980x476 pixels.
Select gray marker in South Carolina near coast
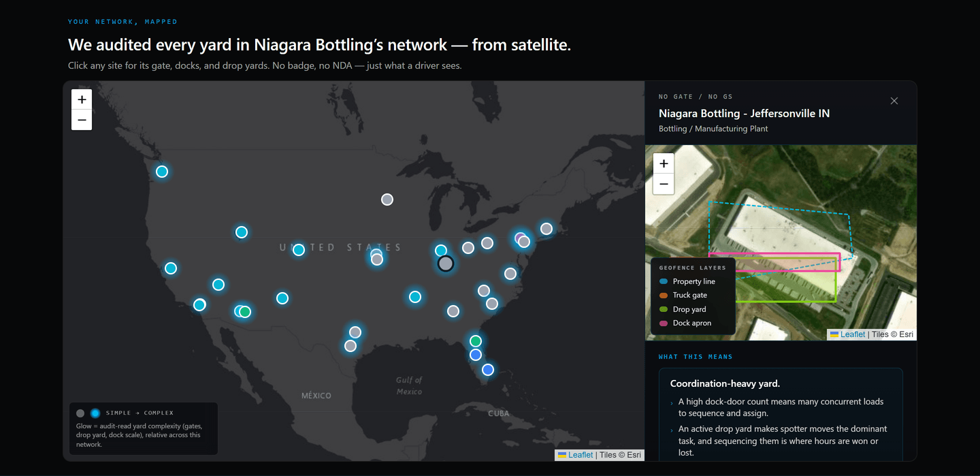click(492, 304)
